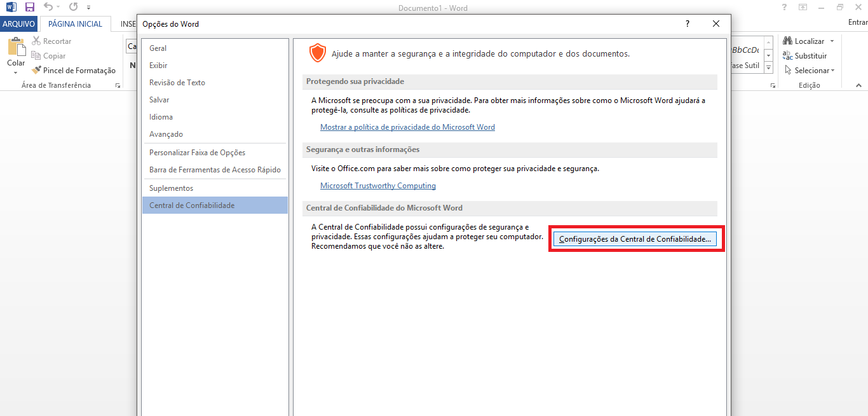
Task: Open Microsoft Trustworthy Computing link
Action: [378, 186]
